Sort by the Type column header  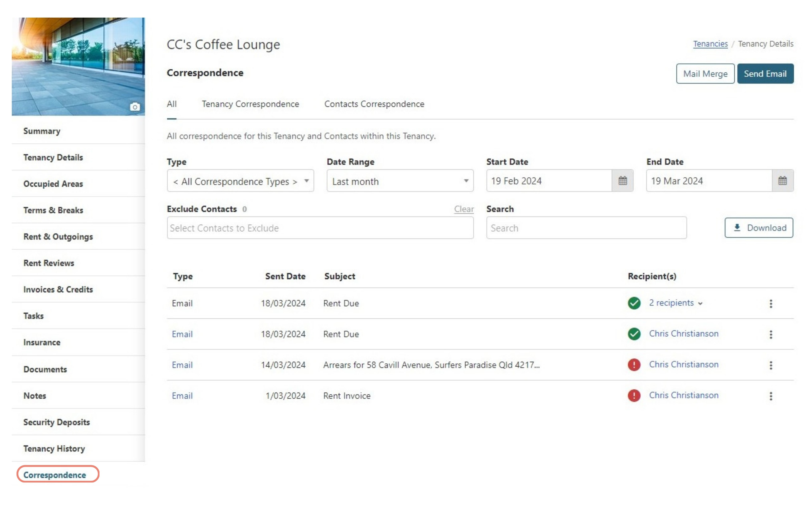(183, 276)
